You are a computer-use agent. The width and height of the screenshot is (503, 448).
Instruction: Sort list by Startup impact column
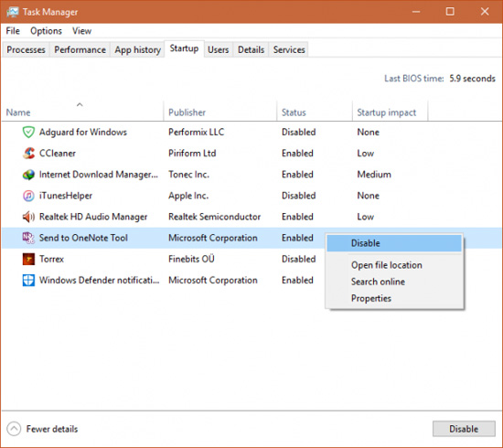point(387,112)
